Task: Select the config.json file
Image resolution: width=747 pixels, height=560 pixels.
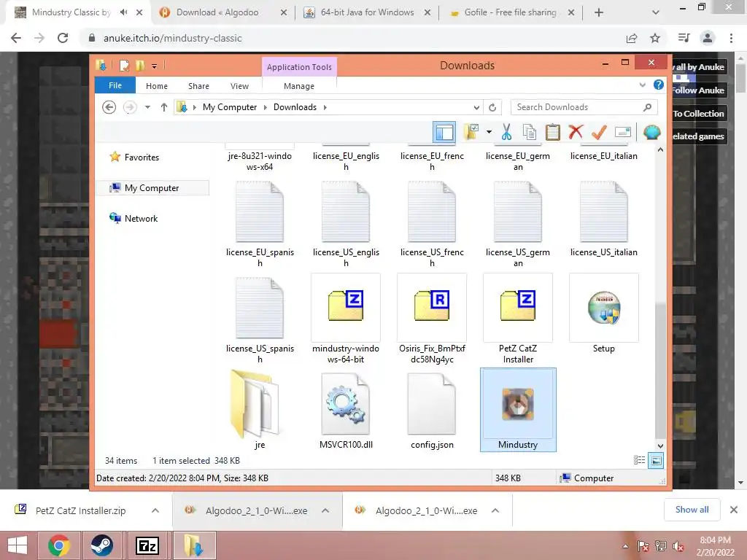Action: click(432, 410)
